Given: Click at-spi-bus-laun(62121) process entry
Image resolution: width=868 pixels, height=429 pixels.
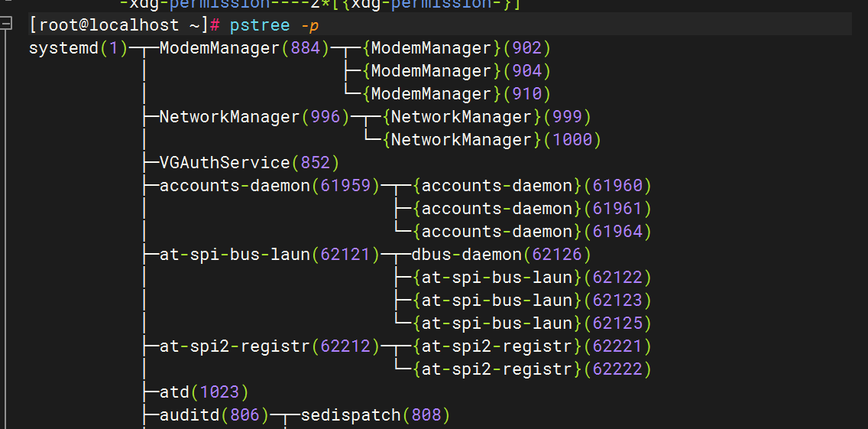Looking at the screenshot, I should click(x=270, y=255).
